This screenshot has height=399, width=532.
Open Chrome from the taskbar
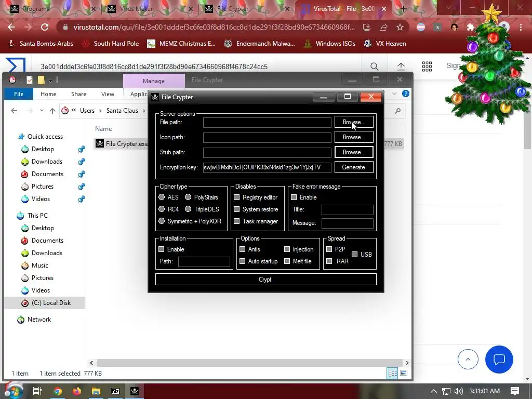(x=58, y=391)
